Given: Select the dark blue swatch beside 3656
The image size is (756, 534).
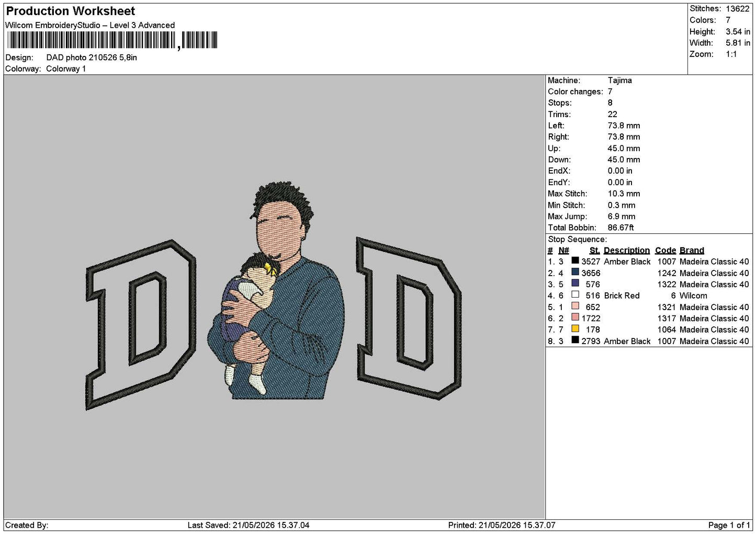Looking at the screenshot, I should [575, 272].
